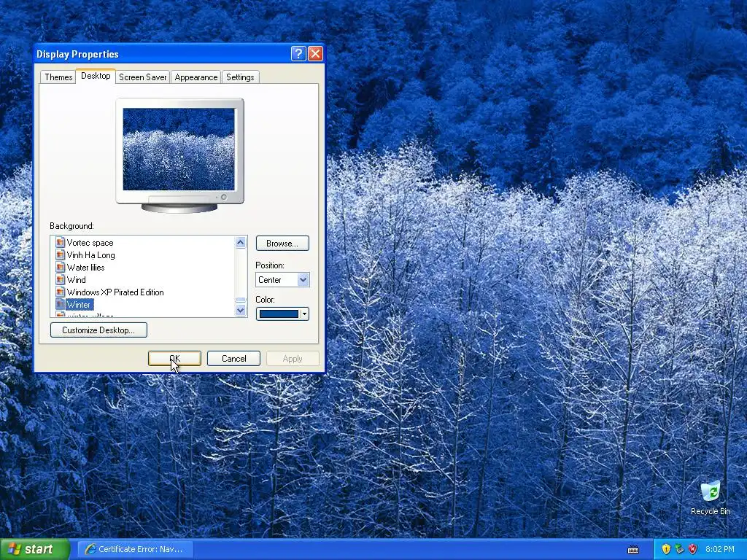
Task: Close the Display Properties dialog
Action: coord(315,54)
